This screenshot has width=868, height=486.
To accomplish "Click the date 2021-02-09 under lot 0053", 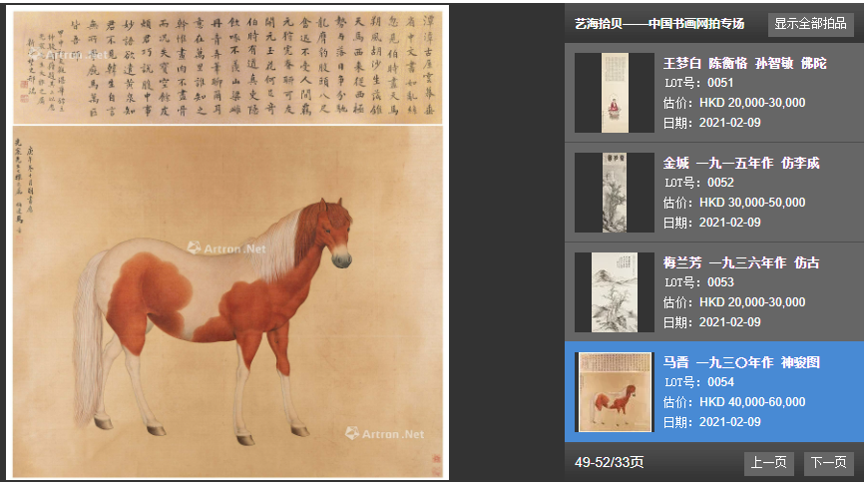I will click(712, 322).
